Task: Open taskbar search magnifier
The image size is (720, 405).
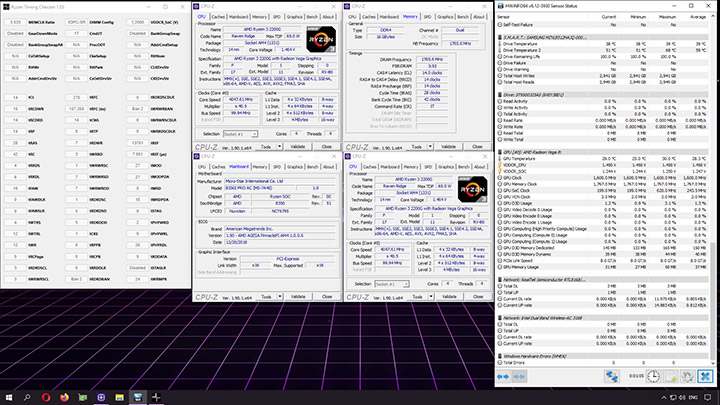Action: coord(27,397)
